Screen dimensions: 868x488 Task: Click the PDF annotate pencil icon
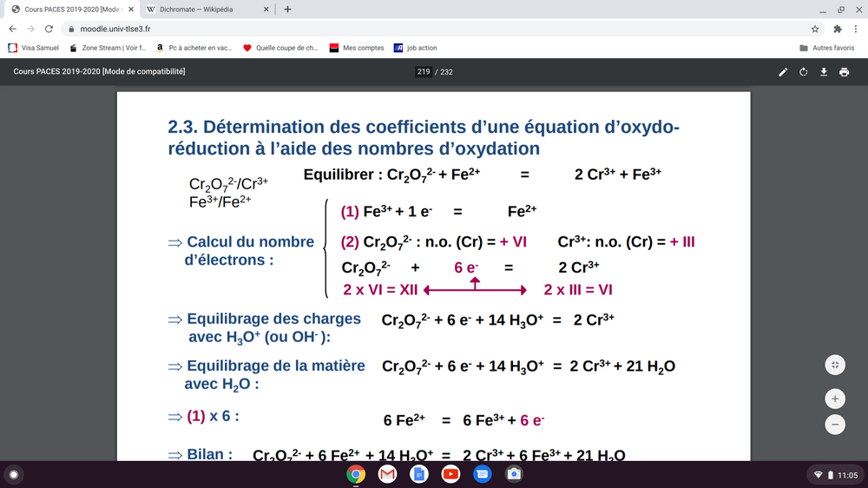coord(783,72)
